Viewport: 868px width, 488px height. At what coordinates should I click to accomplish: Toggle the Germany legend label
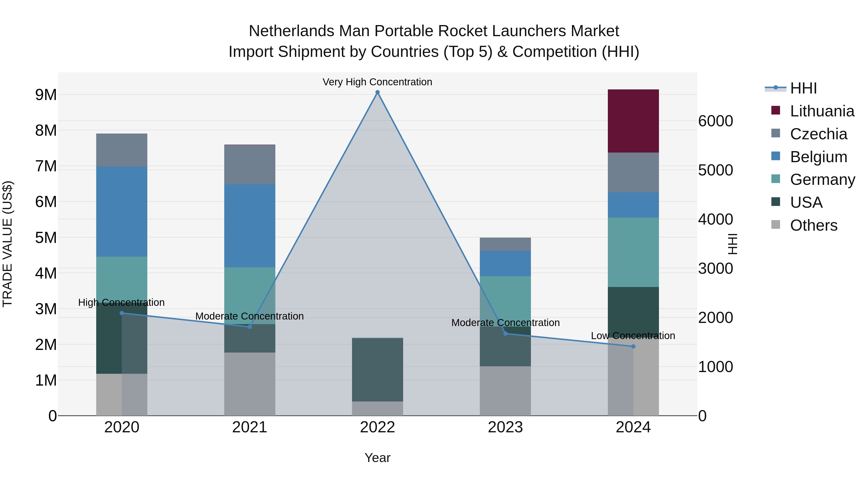pos(822,180)
